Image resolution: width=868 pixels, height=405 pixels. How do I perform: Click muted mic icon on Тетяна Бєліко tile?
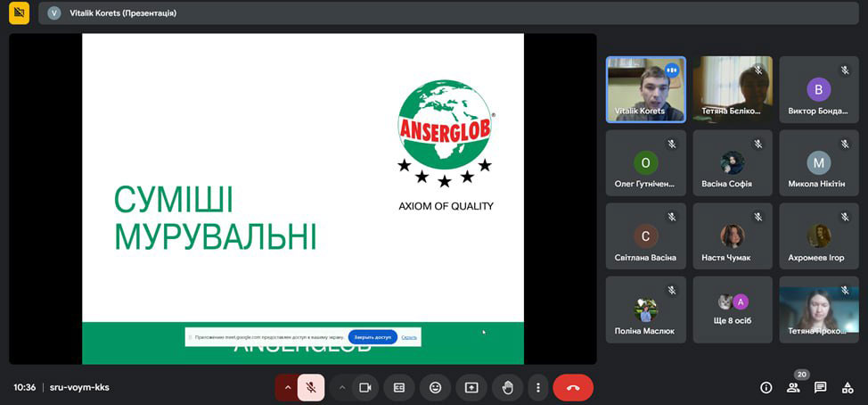pos(758,70)
